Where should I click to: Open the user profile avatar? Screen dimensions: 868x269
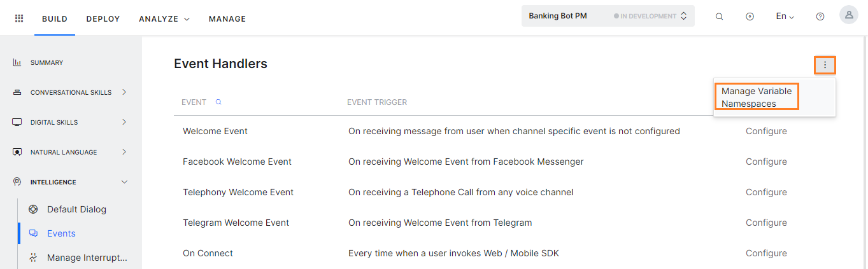pos(848,15)
